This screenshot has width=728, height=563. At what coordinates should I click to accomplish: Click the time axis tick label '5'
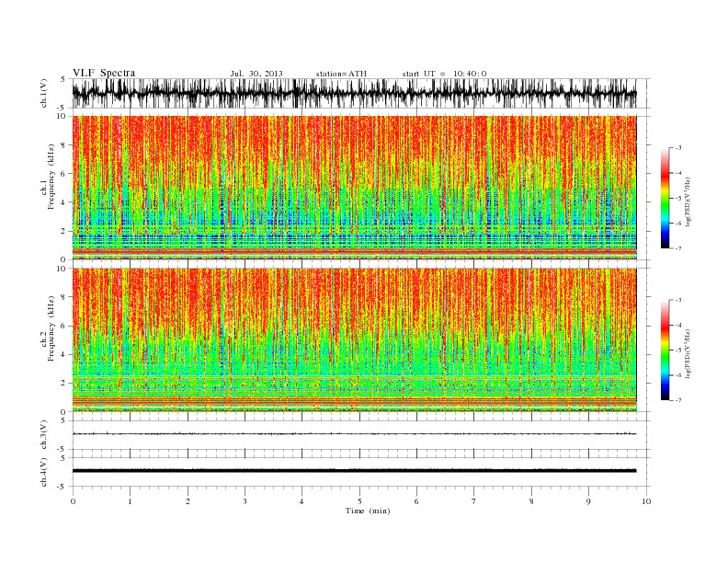tap(359, 501)
